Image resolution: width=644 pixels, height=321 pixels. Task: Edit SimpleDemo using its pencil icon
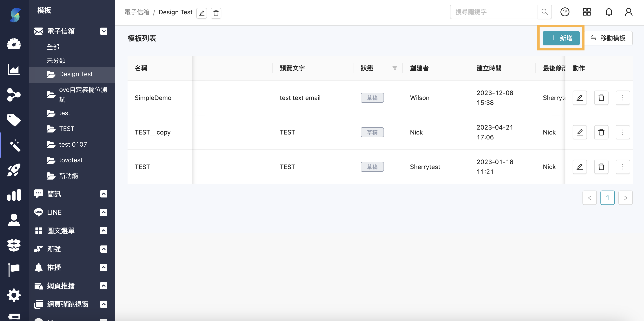pos(580,98)
